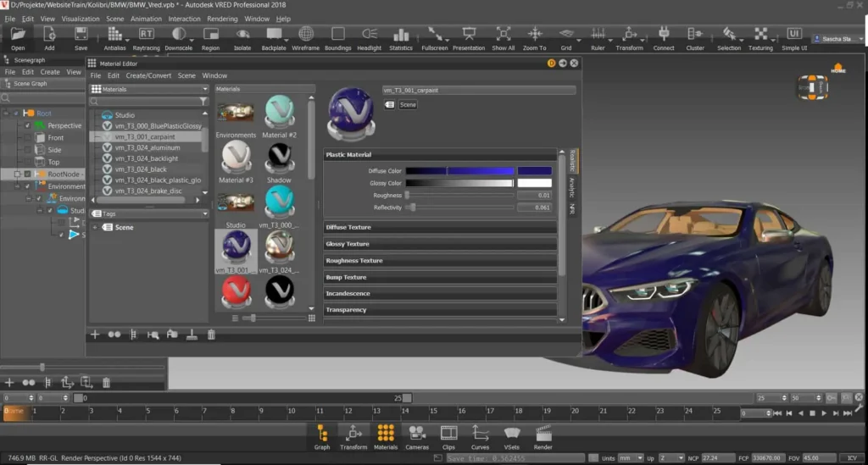The height and width of the screenshot is (465, 868).
Task: Expand the Bump Texture section
Action: [x=440, y=277]
